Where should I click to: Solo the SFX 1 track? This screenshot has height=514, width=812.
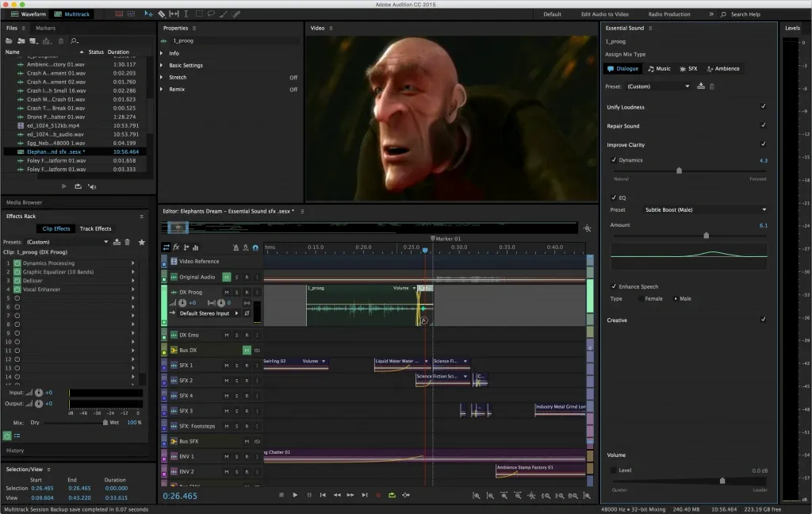237,366
